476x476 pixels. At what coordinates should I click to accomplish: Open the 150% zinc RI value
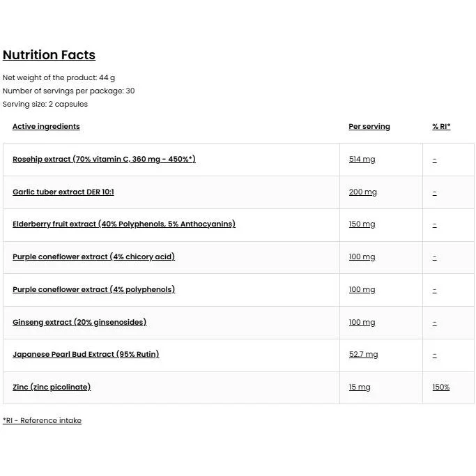click(x=441, y=387)
